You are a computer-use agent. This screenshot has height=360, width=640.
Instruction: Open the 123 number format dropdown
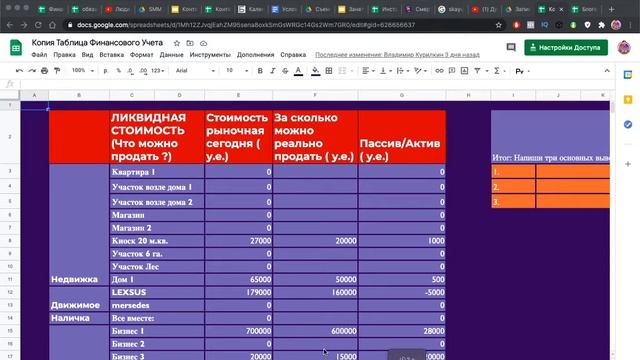point(158,71)
